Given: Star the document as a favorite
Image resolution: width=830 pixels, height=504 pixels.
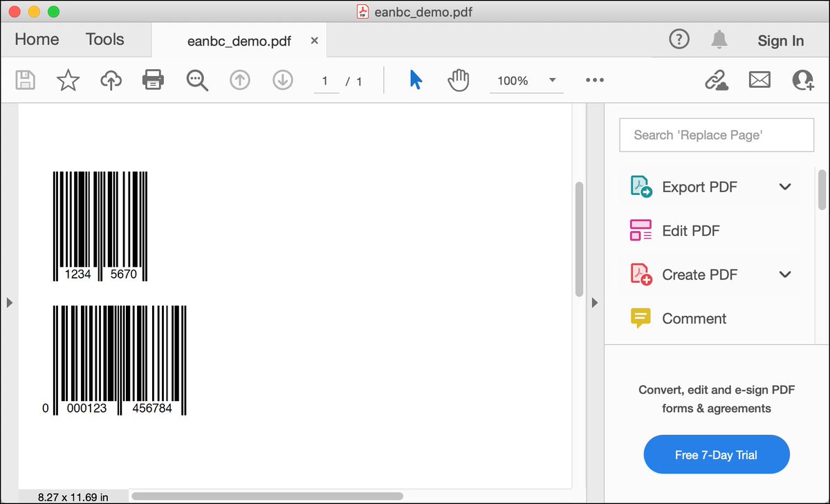Looking at the screenshot, I should [68, 80].
